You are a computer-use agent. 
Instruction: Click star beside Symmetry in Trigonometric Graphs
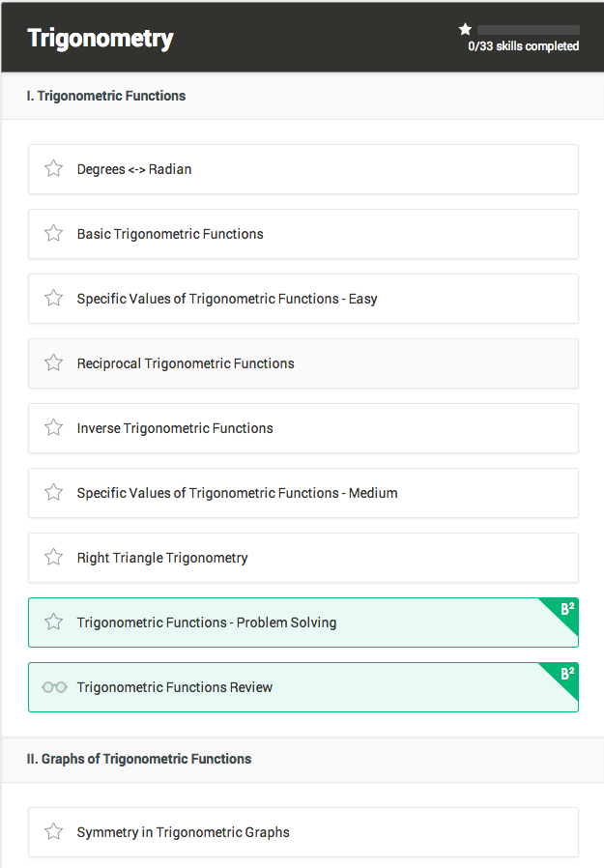pos(54,831)
